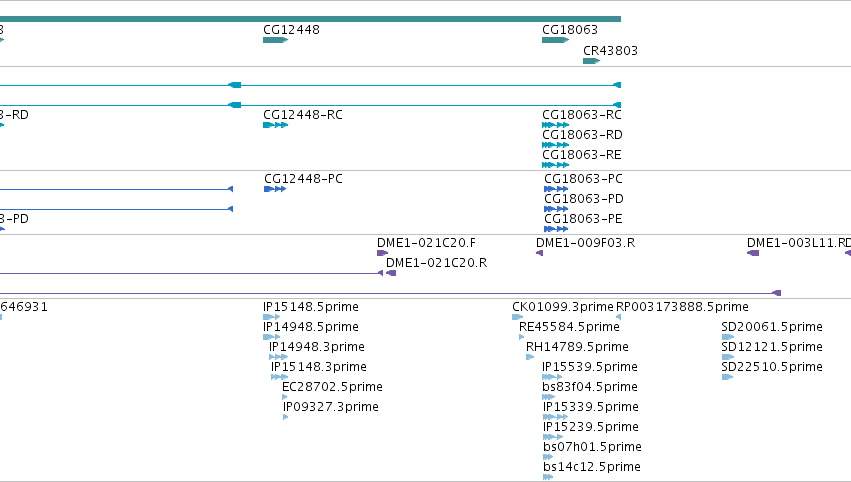The image size is (851, 482).
Task: Click the EC28702.5prime EST label
Action: coord(333,388)
